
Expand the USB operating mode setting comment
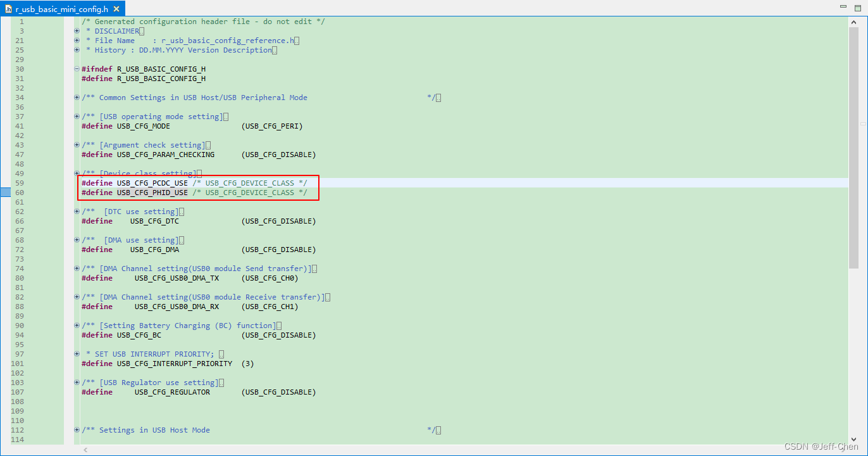pyautogui.click(x=77, y=117)
